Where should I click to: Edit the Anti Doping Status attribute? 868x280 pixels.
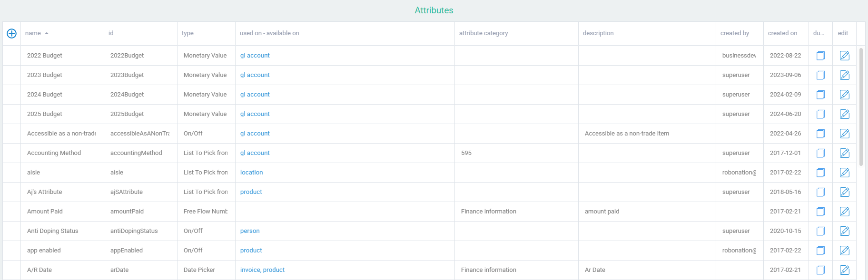(x=844, y=231)
